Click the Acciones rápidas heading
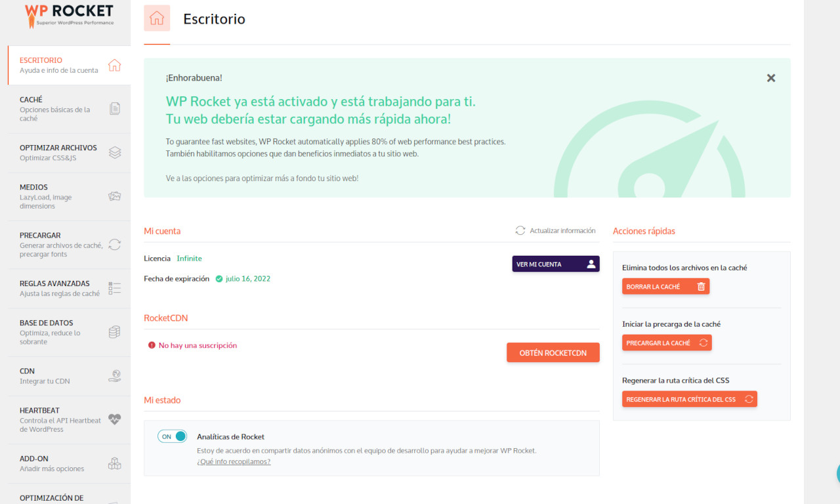 [x=644, y=231]
